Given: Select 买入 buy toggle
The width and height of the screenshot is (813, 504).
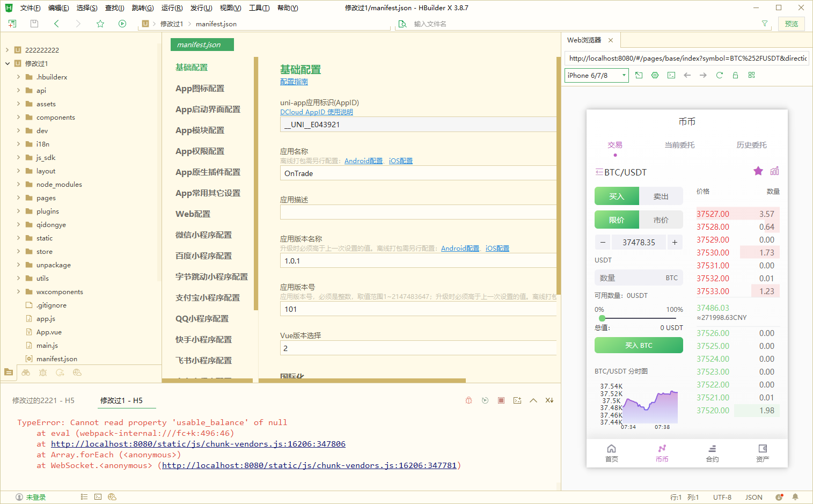Looking at the screenshot, I should (617, 196).
